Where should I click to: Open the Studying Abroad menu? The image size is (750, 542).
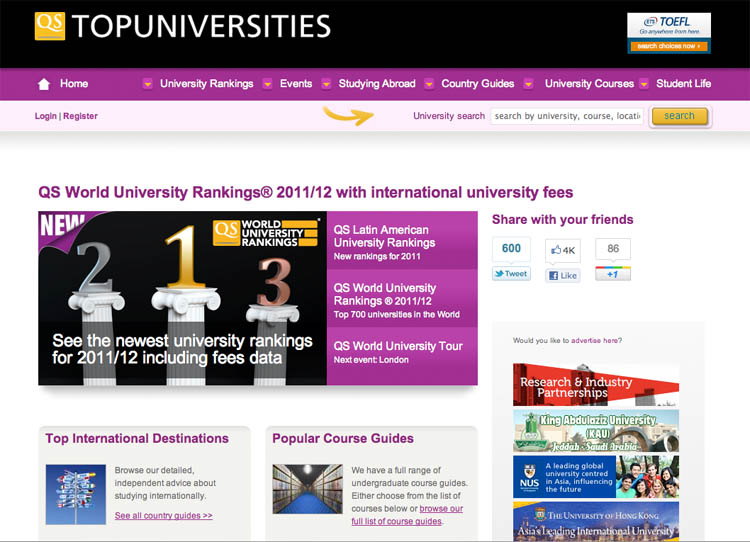(x=377, y=84)
